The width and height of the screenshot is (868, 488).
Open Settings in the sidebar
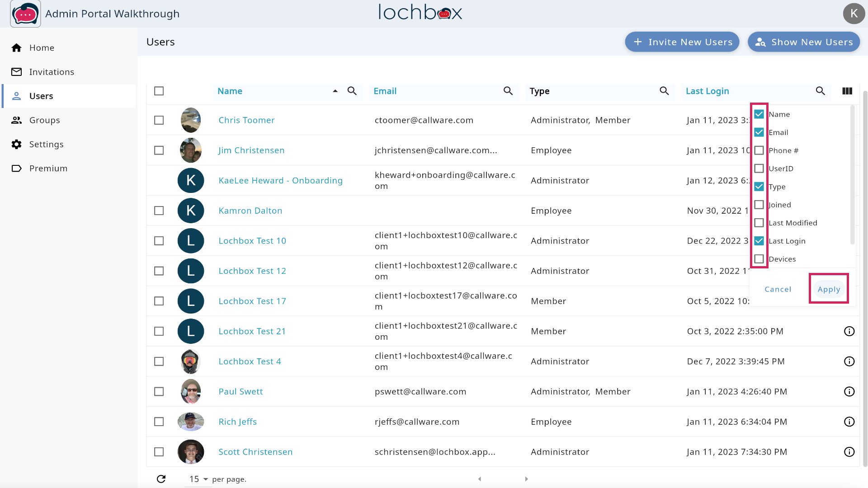click(46, 144)
